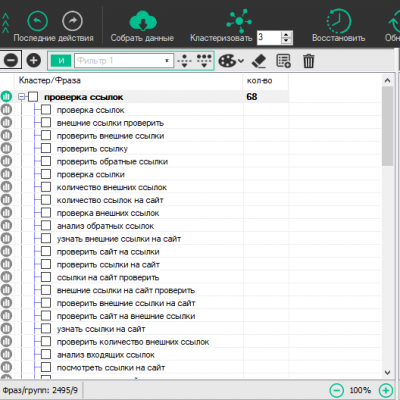Increase the cluster number spinner value

tap(286, 34)
